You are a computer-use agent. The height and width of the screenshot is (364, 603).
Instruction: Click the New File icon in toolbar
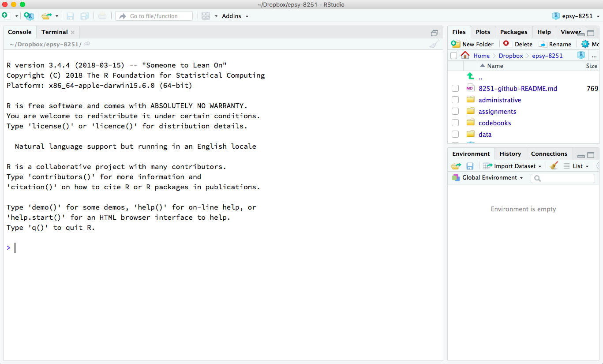point(6,16)
